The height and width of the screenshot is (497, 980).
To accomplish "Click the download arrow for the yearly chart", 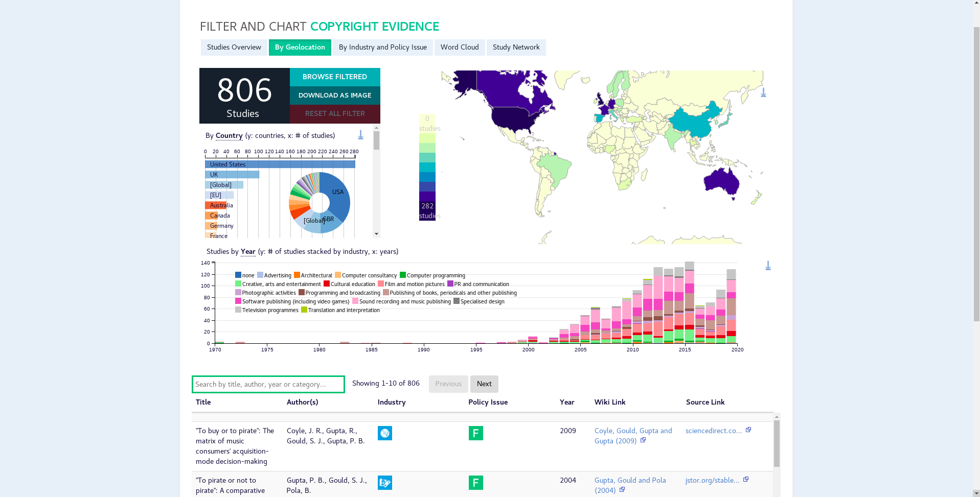I will pyautogui.click(x=768, y=266).
